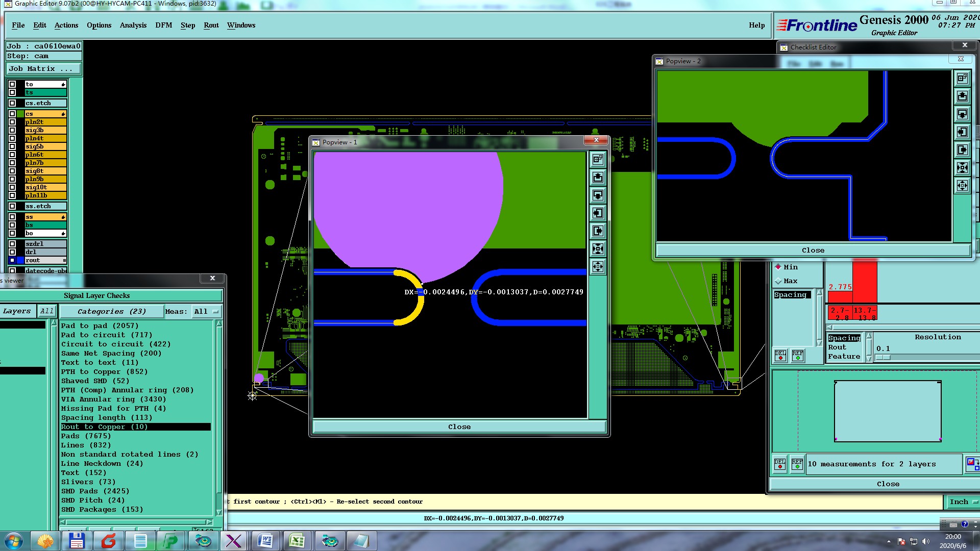Select the Max radio option
The width and height of the screenshot is (980, 551).
[778, 281]
